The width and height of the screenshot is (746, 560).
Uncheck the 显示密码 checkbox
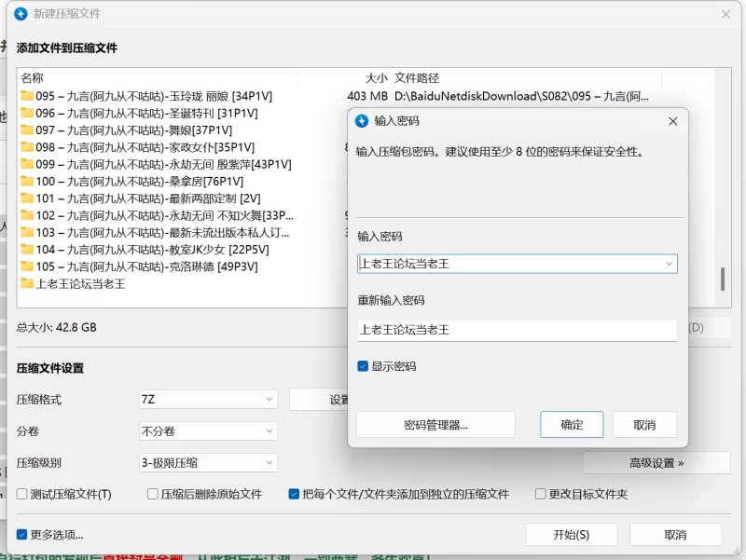coord(363,366)
